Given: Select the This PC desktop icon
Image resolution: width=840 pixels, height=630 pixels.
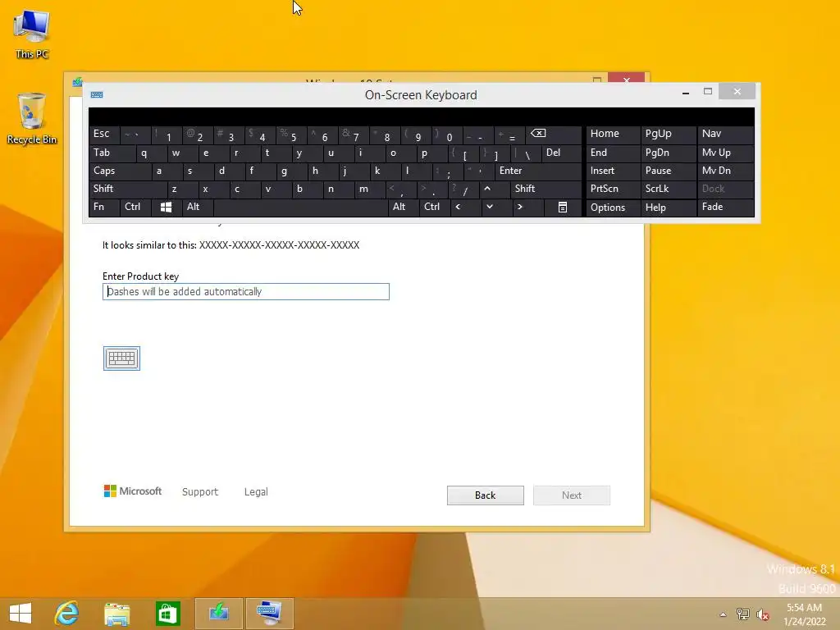Looking at the screenshot, I should point(32,35).
